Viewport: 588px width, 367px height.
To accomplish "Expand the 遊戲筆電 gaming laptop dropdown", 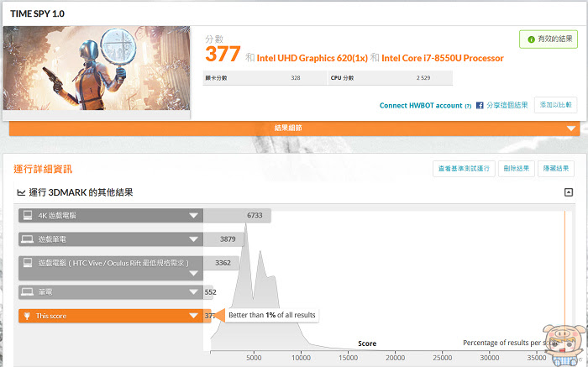I will click(x=193, y=239).
